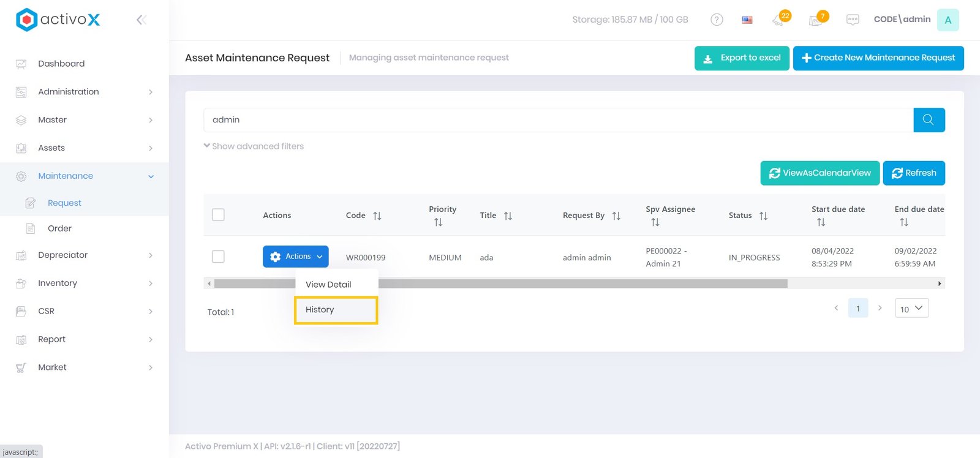
Task: Sort the table by Code column
Action: tap(377, 216)
